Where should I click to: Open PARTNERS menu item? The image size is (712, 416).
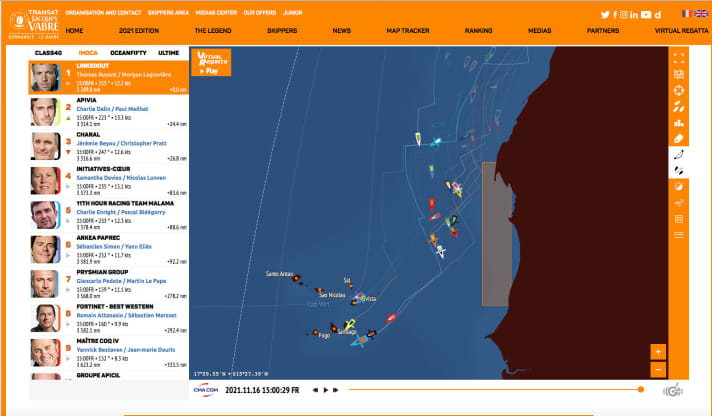tap(603, 30)
